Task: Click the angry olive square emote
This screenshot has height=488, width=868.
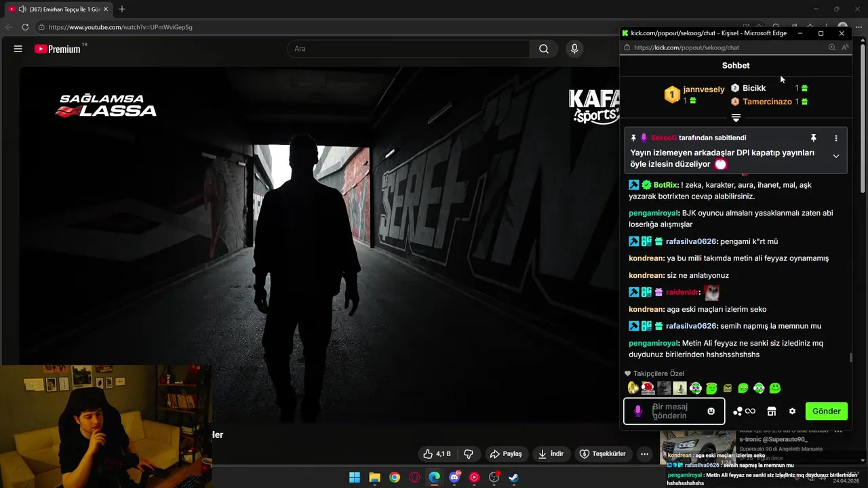Action: (728, 388)
